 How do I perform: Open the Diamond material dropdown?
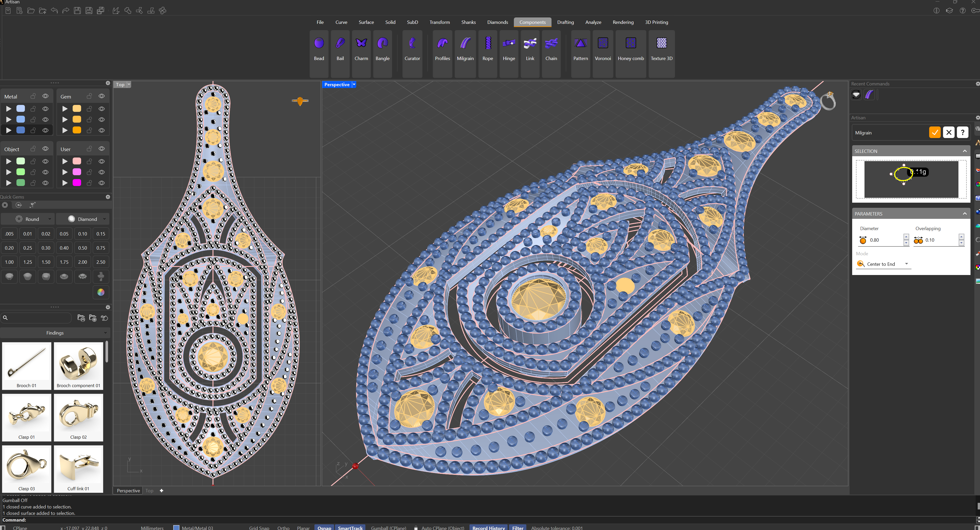tap(83, 219)
